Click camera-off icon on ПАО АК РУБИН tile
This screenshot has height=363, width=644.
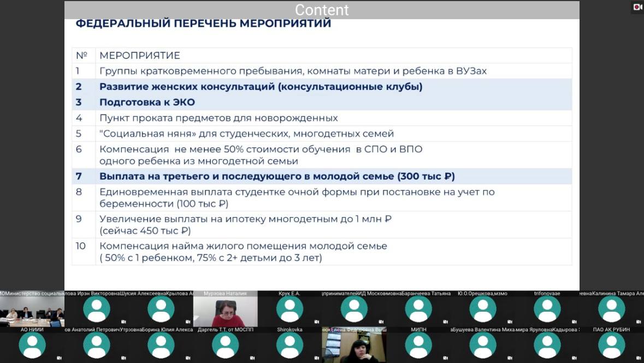tap(639, 358)
